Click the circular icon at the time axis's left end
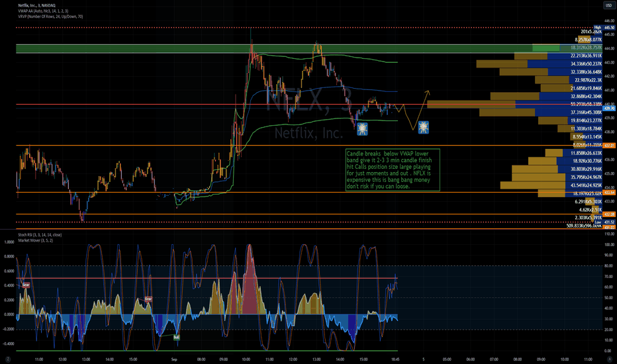Viewport: 617px width, 364px height. [7, 359]
